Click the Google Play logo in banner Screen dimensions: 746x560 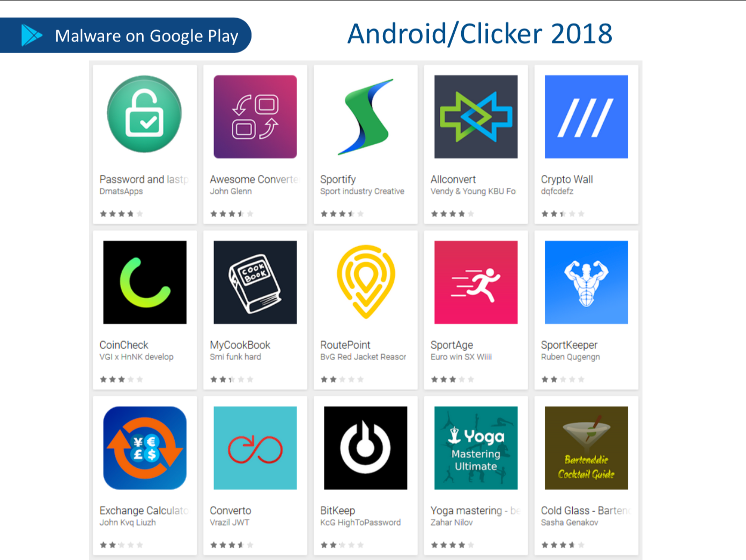(x=32, y=35)
